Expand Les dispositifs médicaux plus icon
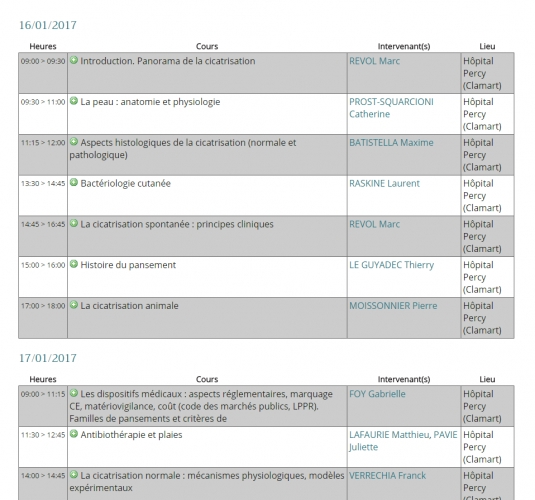The image size is (535, 500). pyautogui.click(x=74, y=393)
